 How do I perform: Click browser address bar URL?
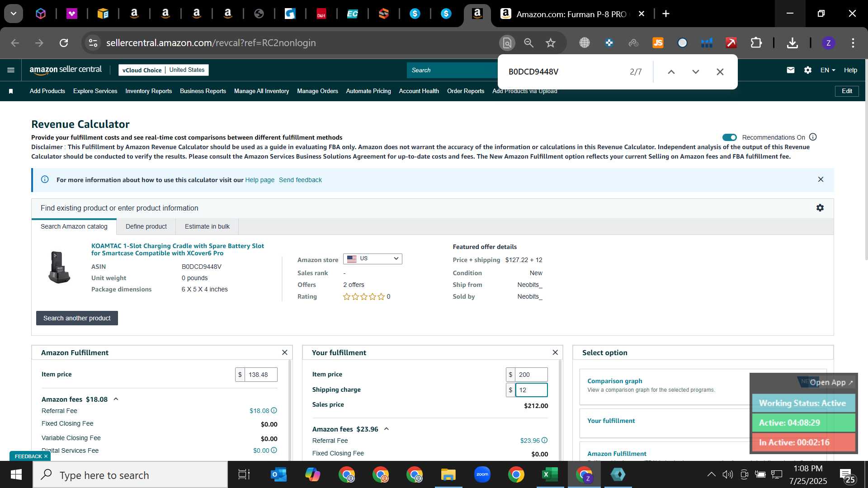[x=211, y=43]
